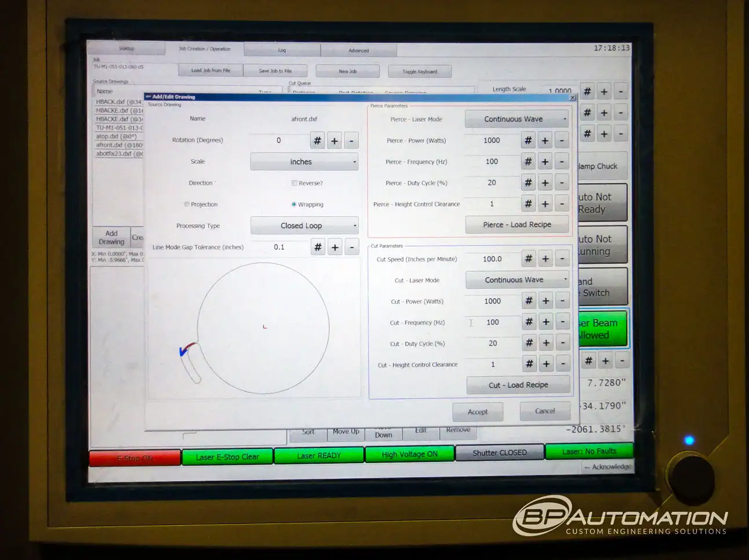Select the Projection radio button
The width and height of the screenshot is (749, 560).
point(187,204)
